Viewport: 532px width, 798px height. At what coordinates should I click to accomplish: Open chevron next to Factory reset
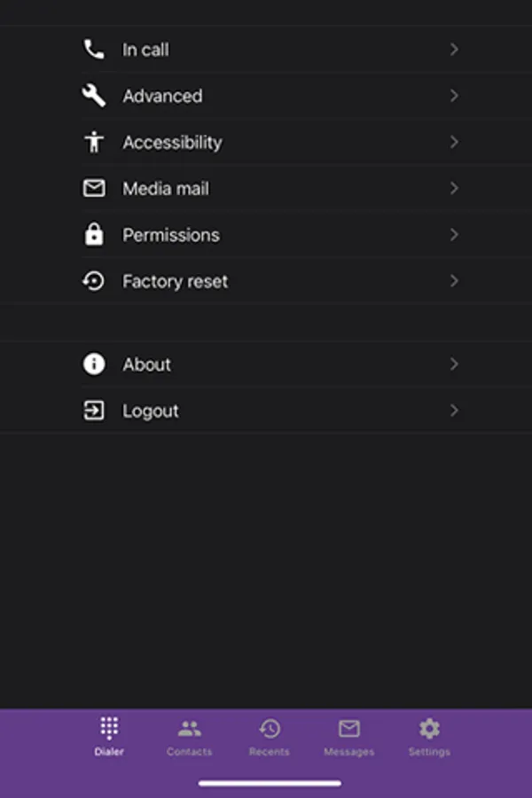point(454,281)
